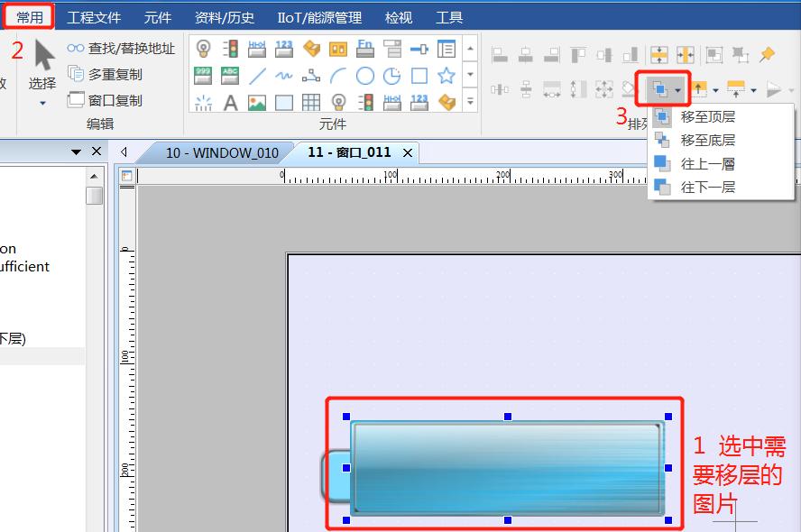801x532 pixels.
Task: Show previous element gallery row using up arrow
Action: tap(470, 49)
